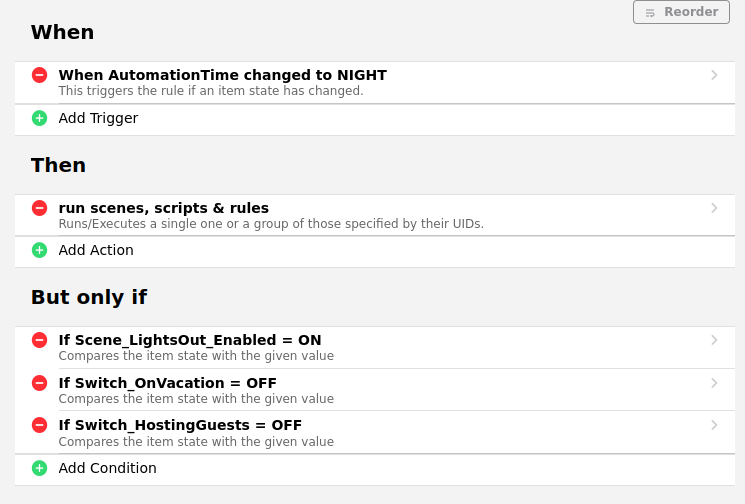Click the Add Condition label
Screen dimensions: 745x504
[x=107, y=468]
